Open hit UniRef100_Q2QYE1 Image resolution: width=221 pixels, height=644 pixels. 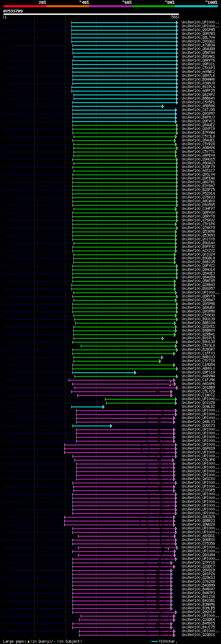(198, 327)
